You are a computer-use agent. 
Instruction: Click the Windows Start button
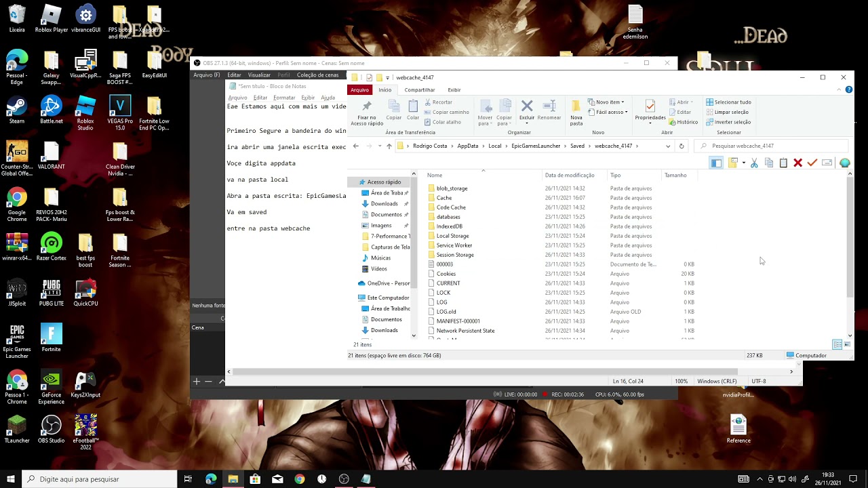pyautogui.click(x=11, y=479)
